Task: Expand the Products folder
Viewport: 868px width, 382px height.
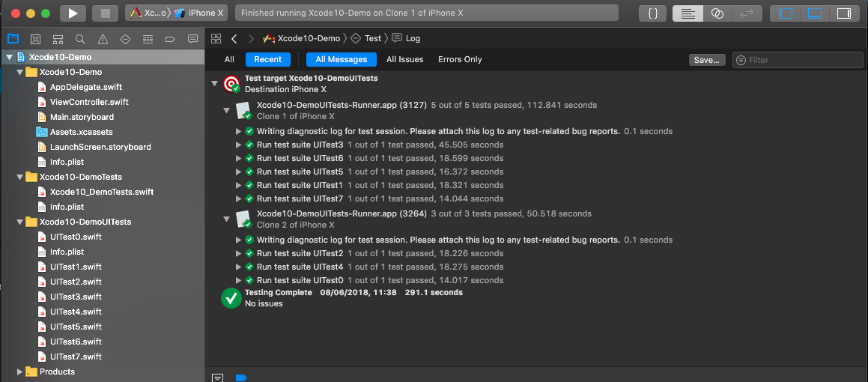Action: tap(20, 372)
